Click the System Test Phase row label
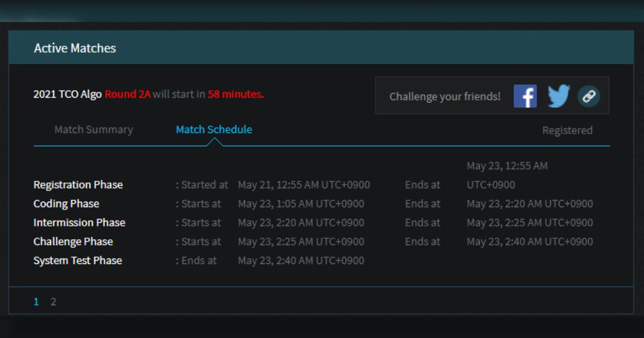 tap(77, 261)
